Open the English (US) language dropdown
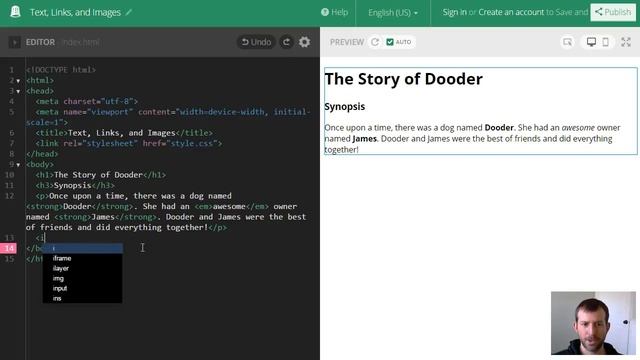Image resolution: width=640 pixels, height=360 pixels. click(x=393, y=13)
